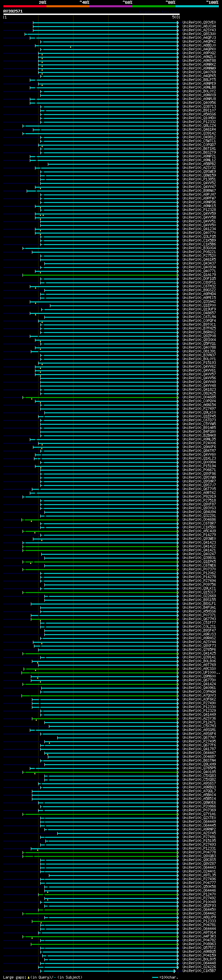The image size is (222, 980).
Task: Select the UniRef100_Q677H7 entry
Action: (x=199, y=737)
